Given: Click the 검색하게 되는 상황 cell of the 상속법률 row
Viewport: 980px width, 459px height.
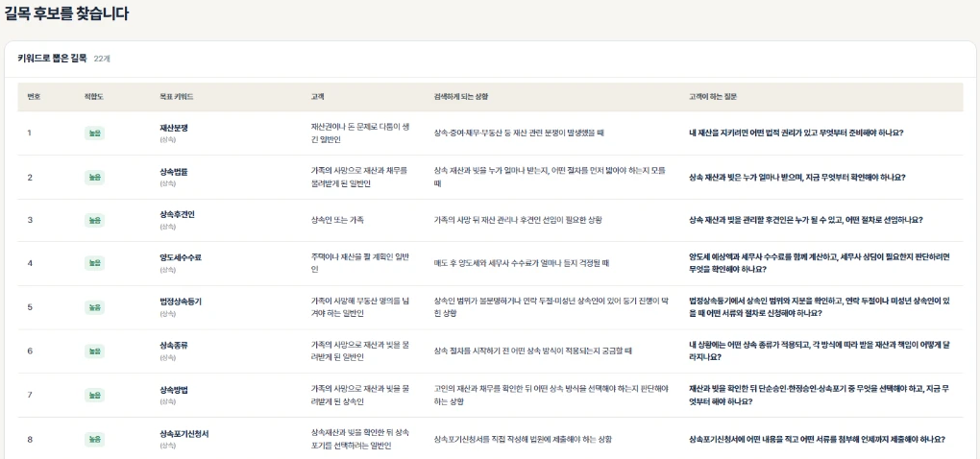Looking at the screenshot, I should (x=550, y=177).
